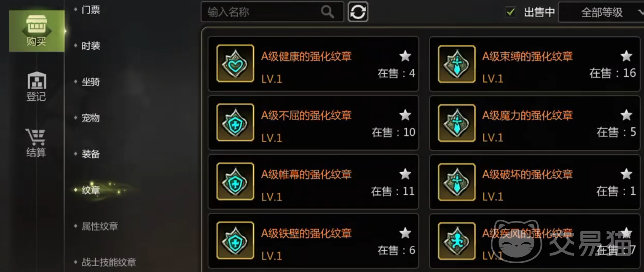Select the A级疾风的强化纹章 runner emblem icon
The width and height of the screenshot is (644, 272).
pos(456,241)
